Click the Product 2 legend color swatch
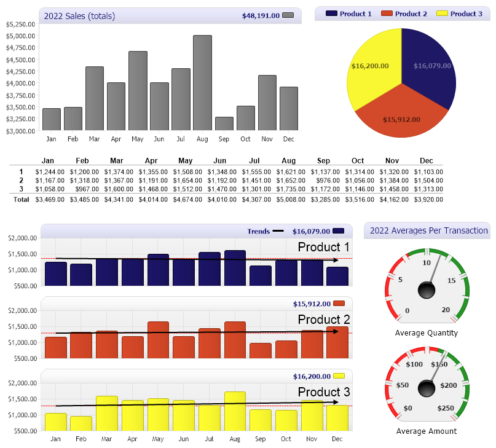The height and width of the screenshot is (448, 496). click(x=387, y=14)
